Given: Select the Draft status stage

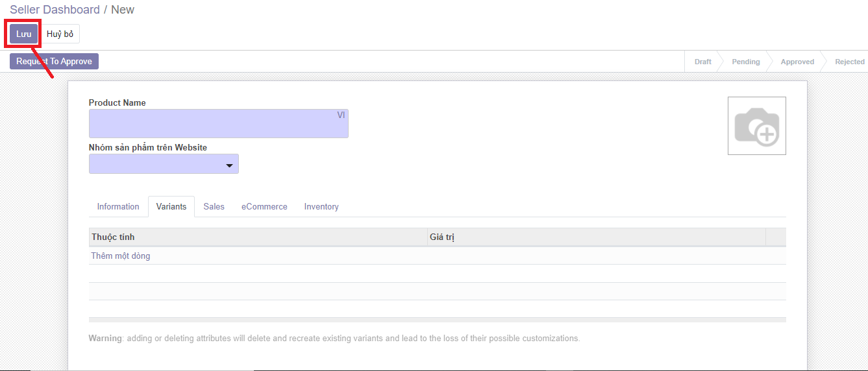Looking at the screenshot, I should point(702,62).
